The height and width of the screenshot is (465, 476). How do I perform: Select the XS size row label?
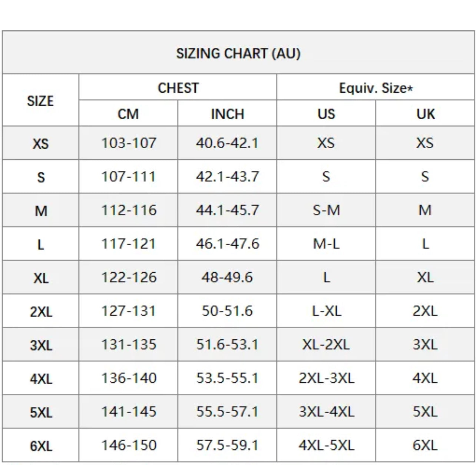coord(40,143)
